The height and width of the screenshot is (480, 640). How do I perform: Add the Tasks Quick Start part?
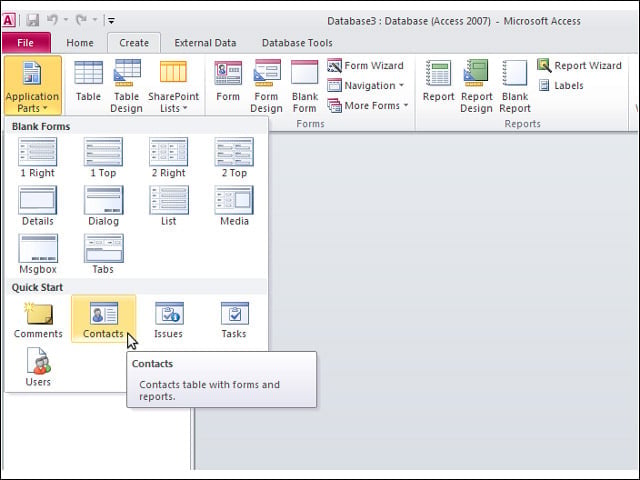tap(234, 320)
